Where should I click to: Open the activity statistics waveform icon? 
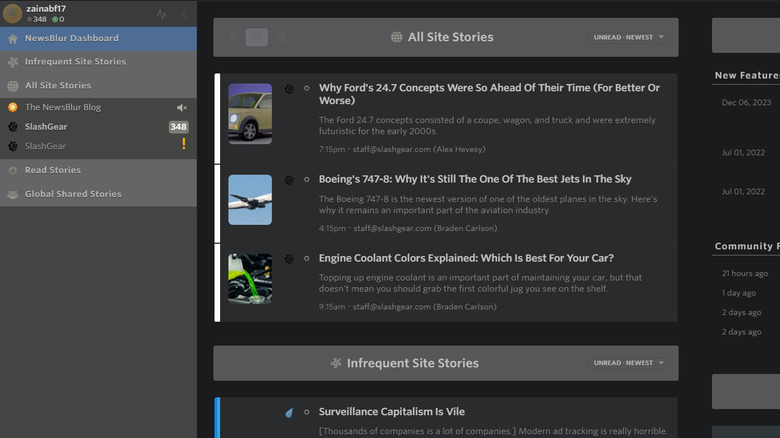(163, 14)
